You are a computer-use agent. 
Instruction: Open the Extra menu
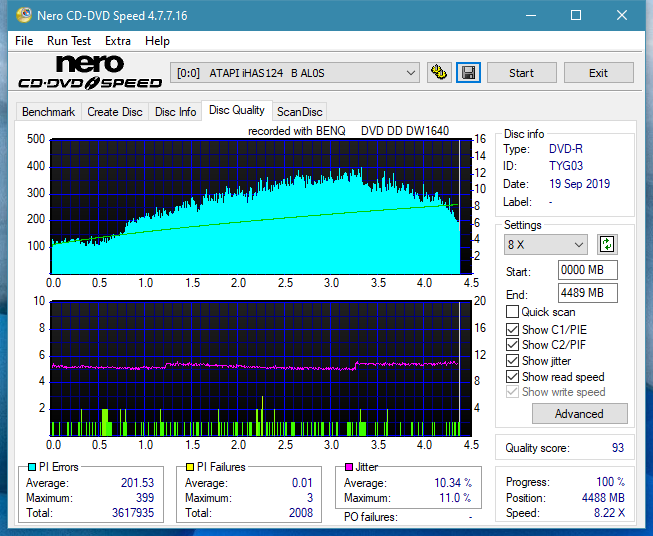pyautogui.click(x=118, y=41)
